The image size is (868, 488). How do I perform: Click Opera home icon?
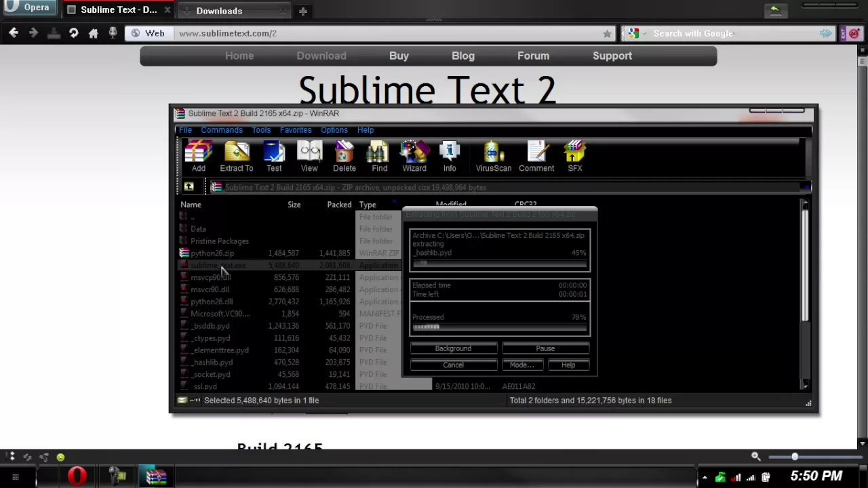(x=94, y=33)
